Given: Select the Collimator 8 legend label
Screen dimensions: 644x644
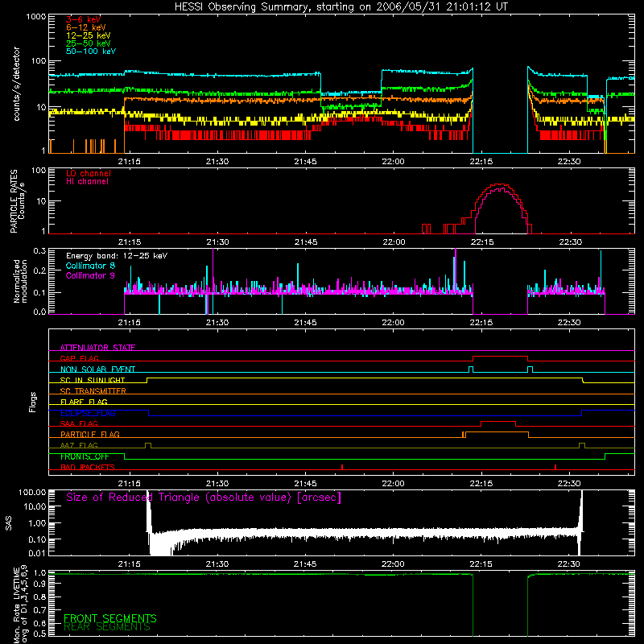Looking at the screenshot, I should 90,266.
